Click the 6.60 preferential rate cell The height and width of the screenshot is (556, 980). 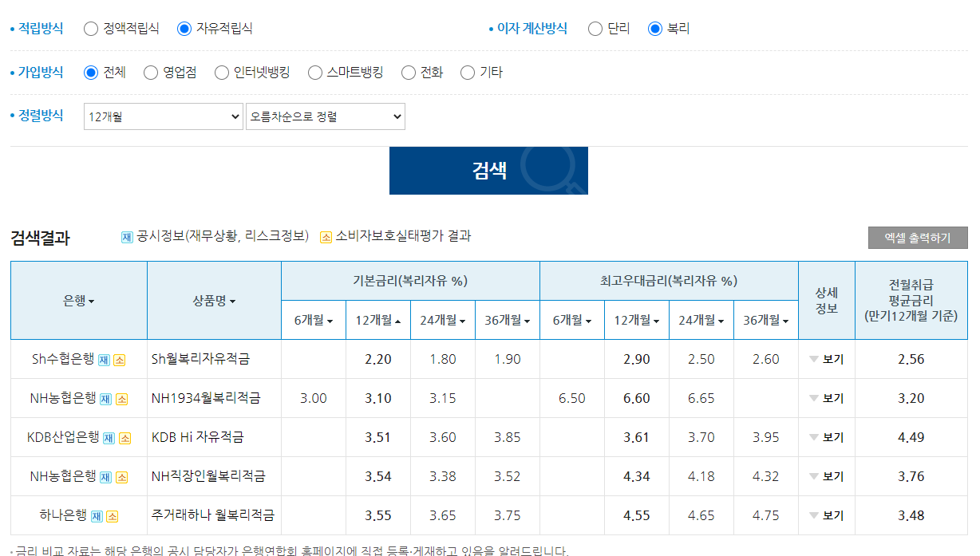pos(637,399)
